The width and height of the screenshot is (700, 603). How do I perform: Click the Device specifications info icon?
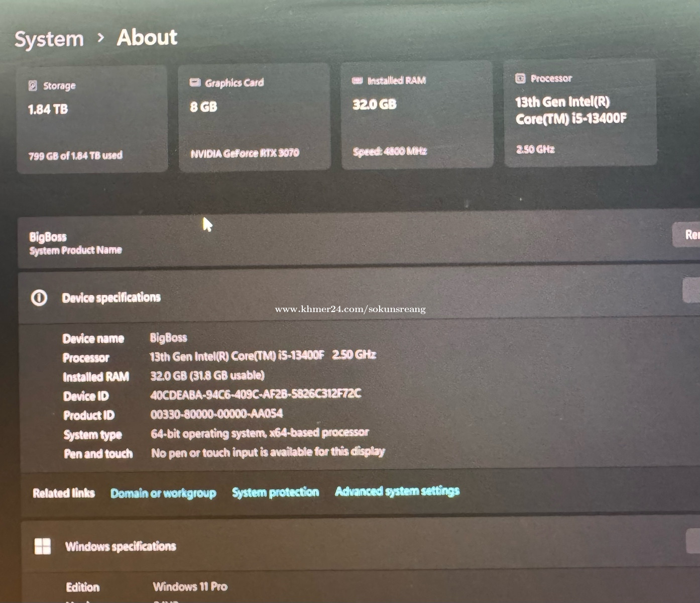[39, 297]
